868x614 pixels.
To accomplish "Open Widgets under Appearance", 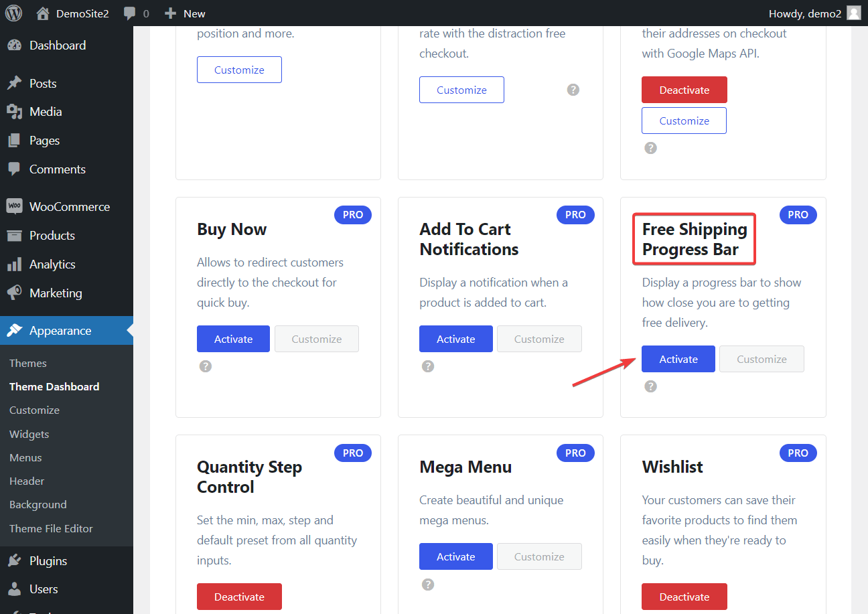I will click(29, 434).
